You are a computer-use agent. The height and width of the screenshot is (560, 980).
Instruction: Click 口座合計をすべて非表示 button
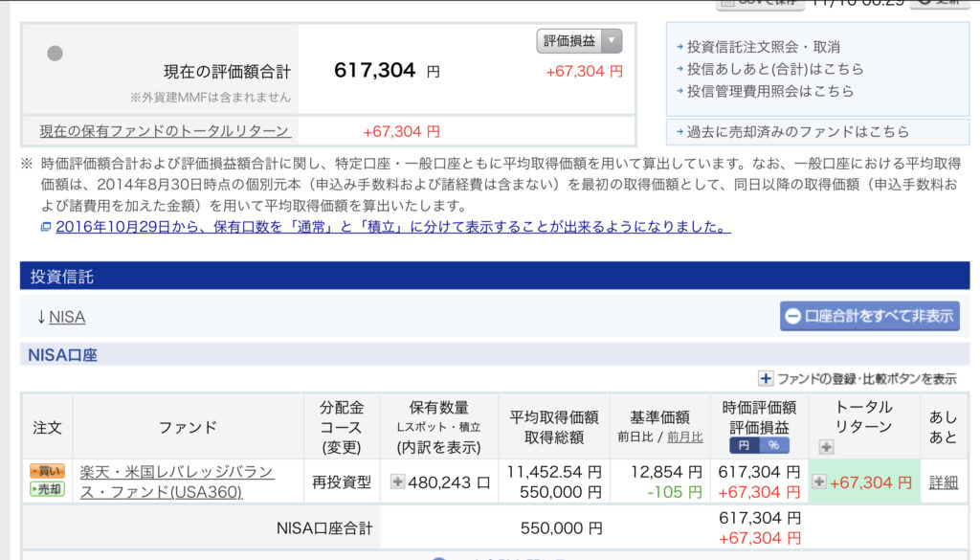869,316
